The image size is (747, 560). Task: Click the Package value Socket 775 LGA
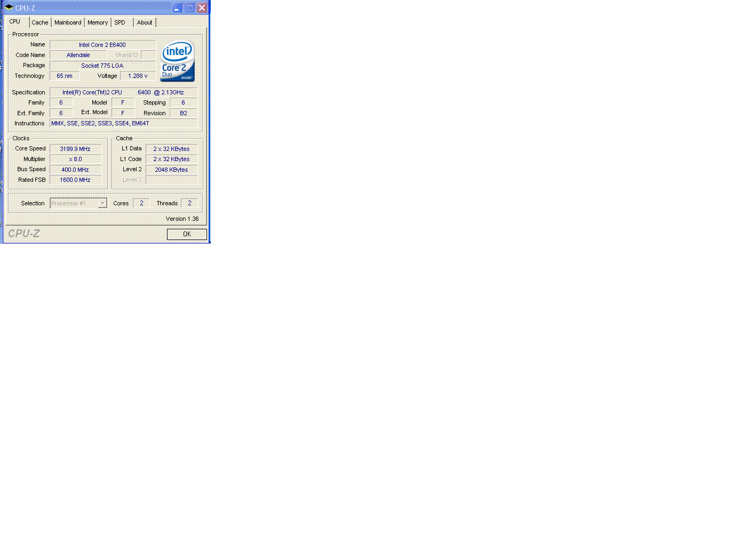click(x=102, y=66)
